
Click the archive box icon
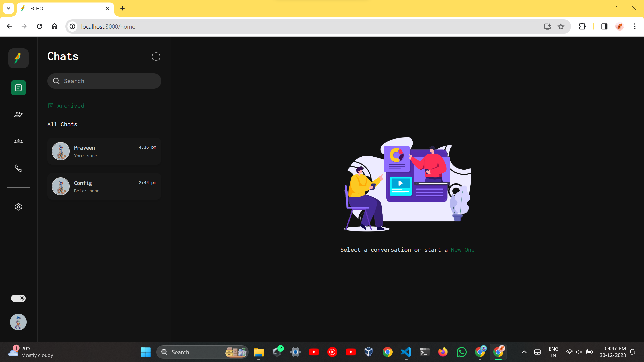[x=51, y=106]
